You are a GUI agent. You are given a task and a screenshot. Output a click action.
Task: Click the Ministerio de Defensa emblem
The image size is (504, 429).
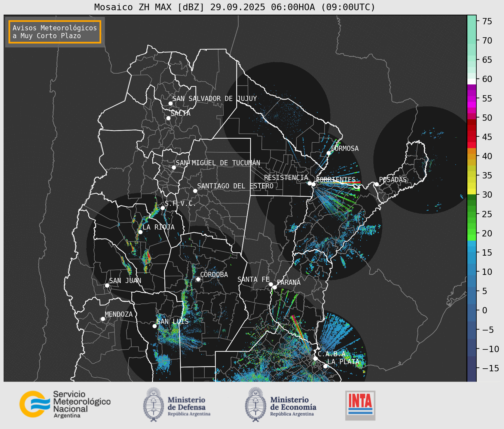(x=154, y=404)
